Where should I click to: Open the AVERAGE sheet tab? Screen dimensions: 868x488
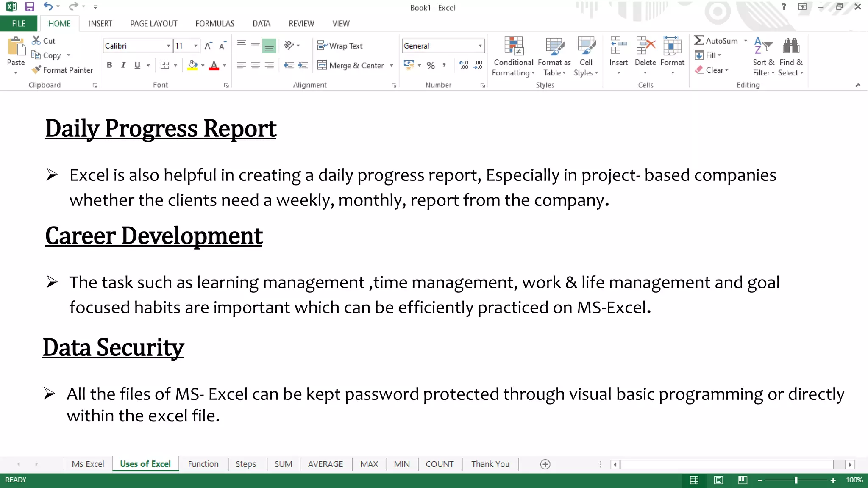point(325,464)
